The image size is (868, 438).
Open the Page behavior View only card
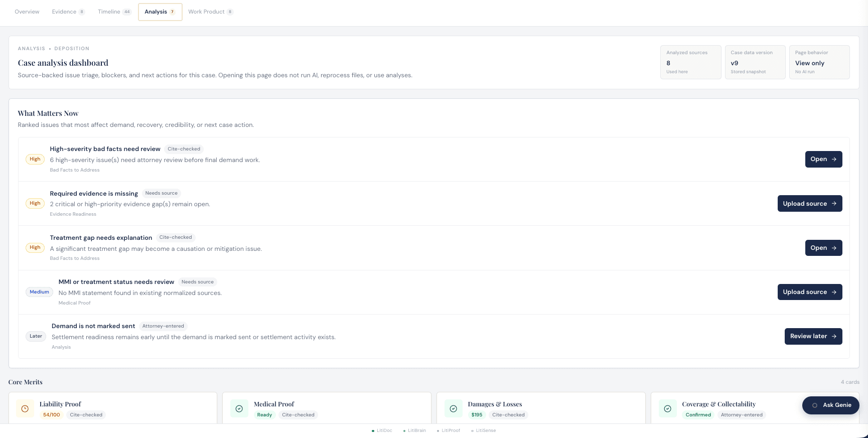(x=819, y=62)
